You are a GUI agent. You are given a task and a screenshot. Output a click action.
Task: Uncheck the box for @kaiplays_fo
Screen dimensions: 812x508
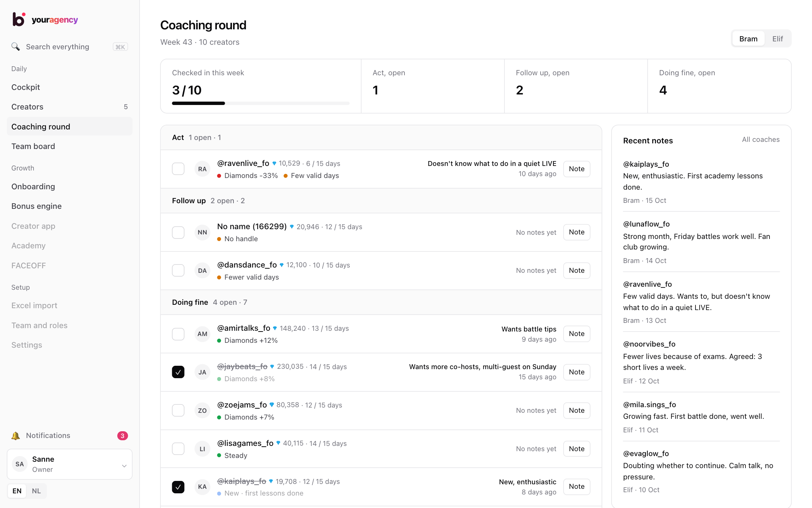[178, 487]
